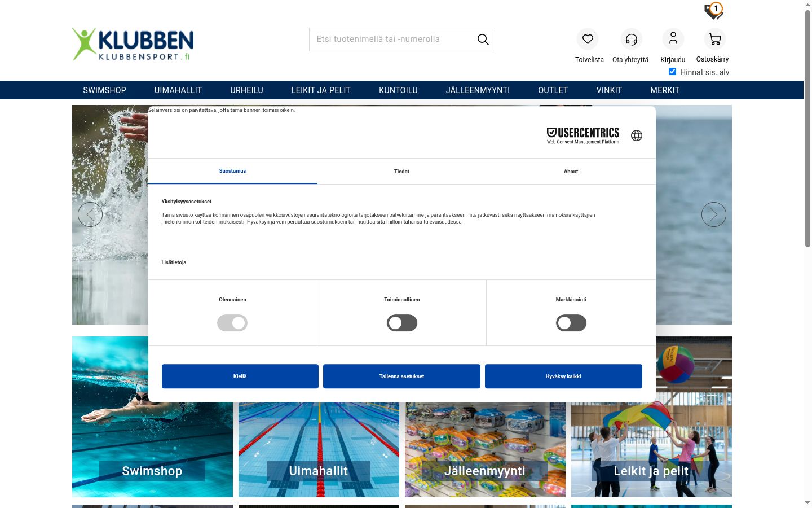Toggle the Olennainen consent switch

click(232, 323)
